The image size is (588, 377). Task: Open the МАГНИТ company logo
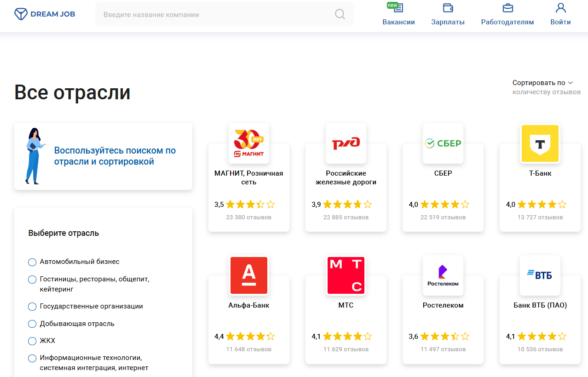(x=249, y=143)
